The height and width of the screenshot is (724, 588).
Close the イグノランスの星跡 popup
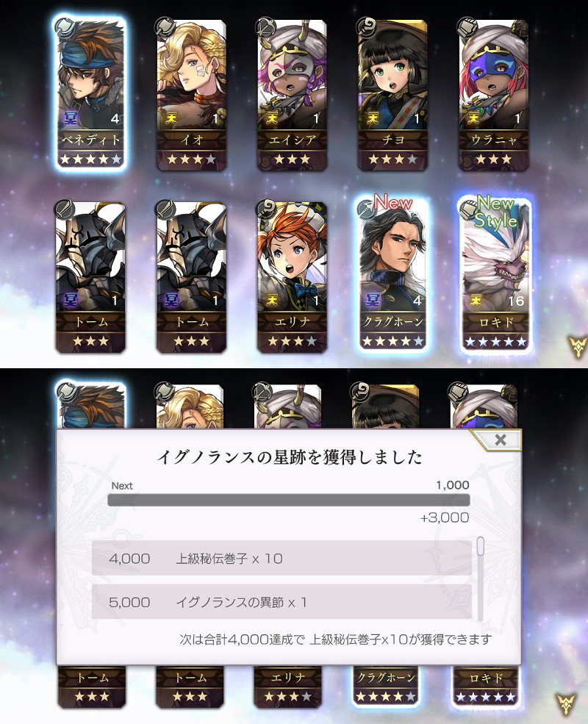[x=501, y=440]
